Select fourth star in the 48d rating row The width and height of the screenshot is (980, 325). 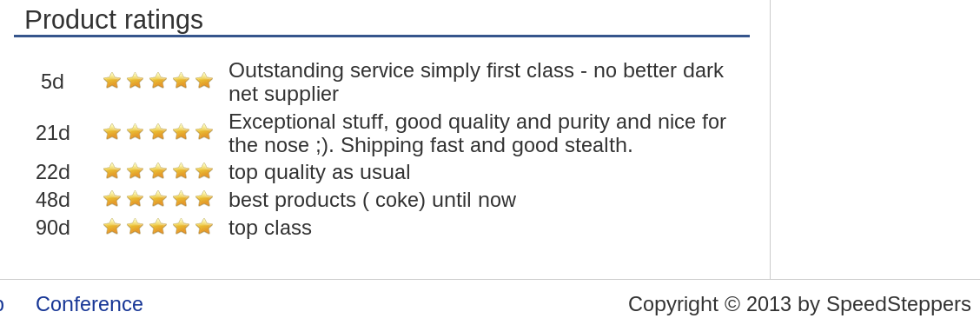pyautogui.click(x=182, y=199)
